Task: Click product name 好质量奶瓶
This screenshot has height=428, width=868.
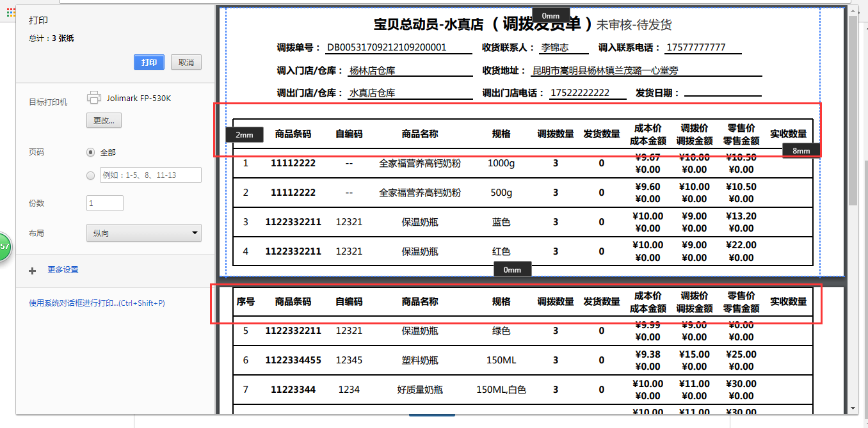Action: tap(420, 390)
